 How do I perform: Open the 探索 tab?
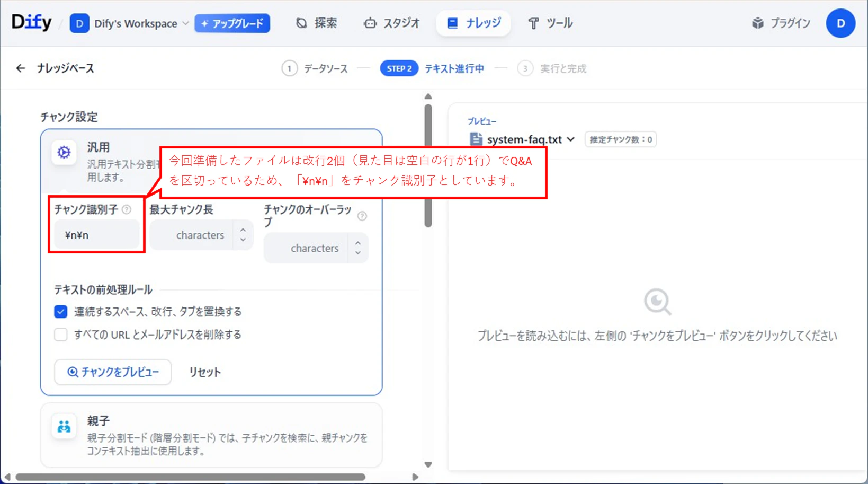(x=317, y=23)
